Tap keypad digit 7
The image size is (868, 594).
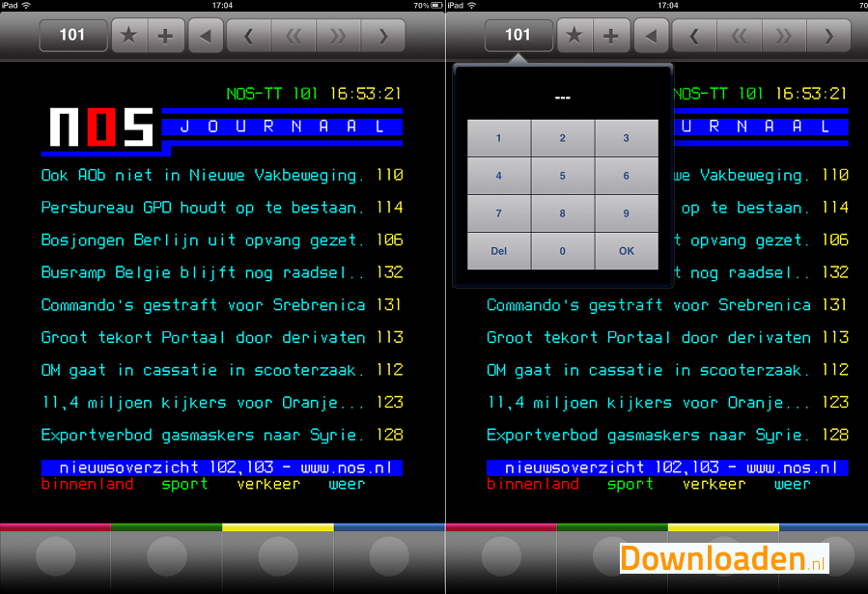point(499,213)
